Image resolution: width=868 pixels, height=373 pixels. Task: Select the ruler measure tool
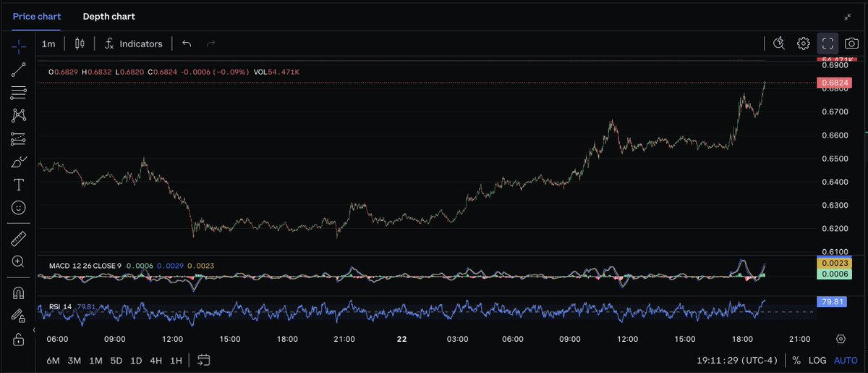pyautogui.click(x=19, y=238)
